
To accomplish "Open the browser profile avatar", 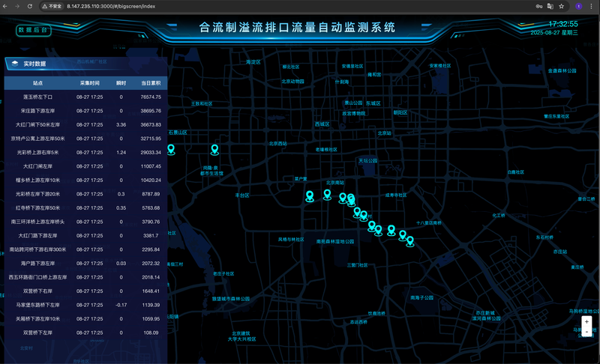I will 578,6.
